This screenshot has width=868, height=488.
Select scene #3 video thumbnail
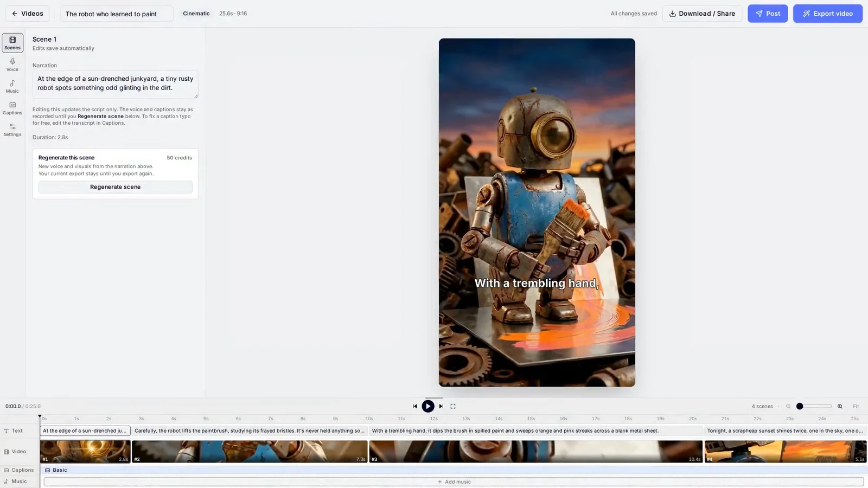tap(536, 452)
